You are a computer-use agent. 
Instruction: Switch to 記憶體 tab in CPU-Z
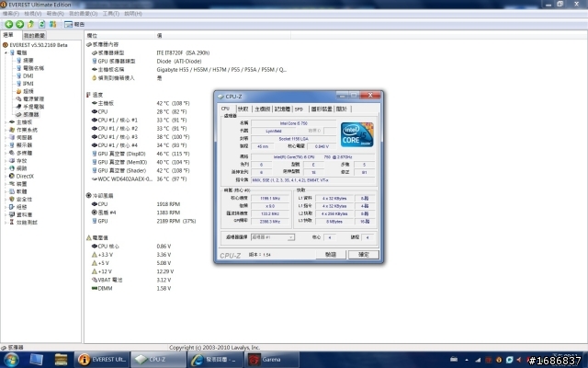click(282, 109)
